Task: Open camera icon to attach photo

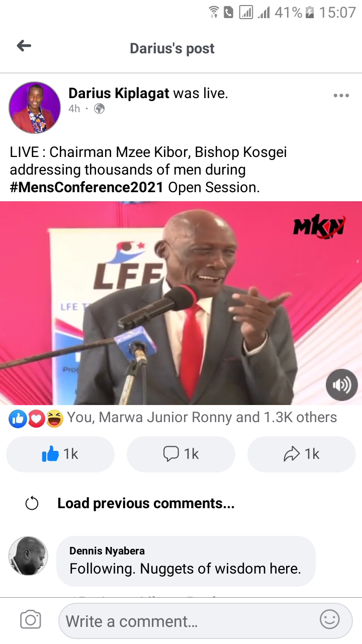Action: pyautogui.click(x=30, y=620)
